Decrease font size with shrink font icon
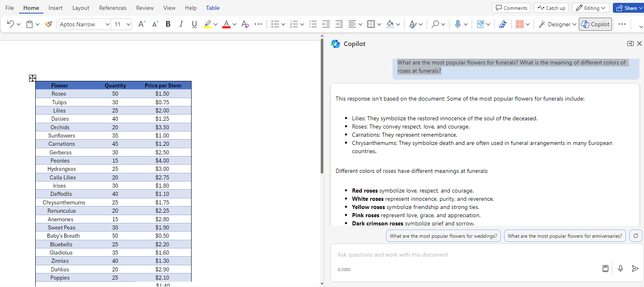 [155, 24]
